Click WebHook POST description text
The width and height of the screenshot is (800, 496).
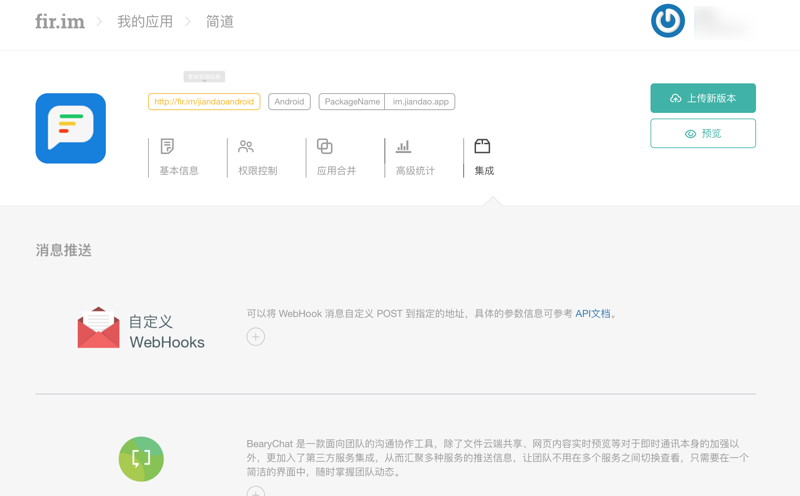point(432,313)
